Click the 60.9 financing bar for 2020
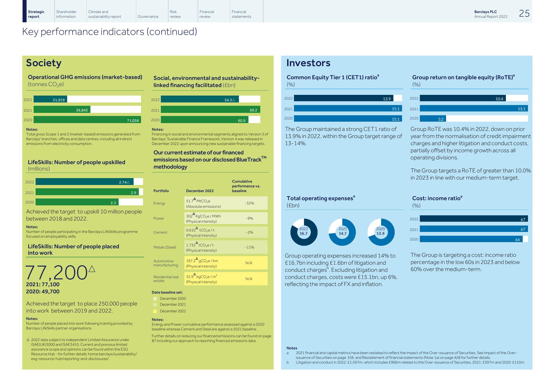 [205, 120]
